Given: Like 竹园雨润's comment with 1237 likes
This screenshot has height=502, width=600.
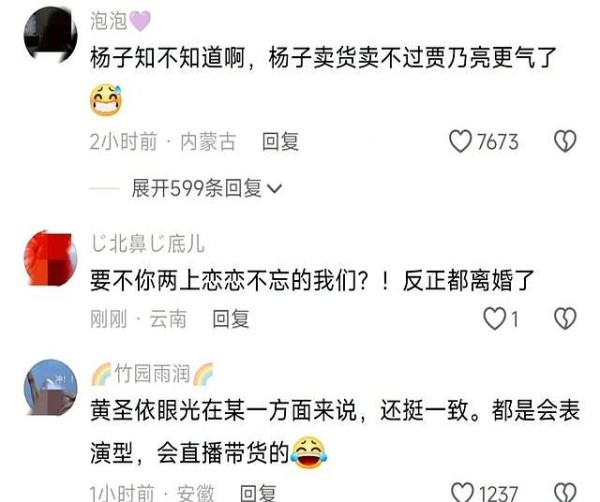Looking at the screenshot, I should pyautogui.click(x=462, y=492).
